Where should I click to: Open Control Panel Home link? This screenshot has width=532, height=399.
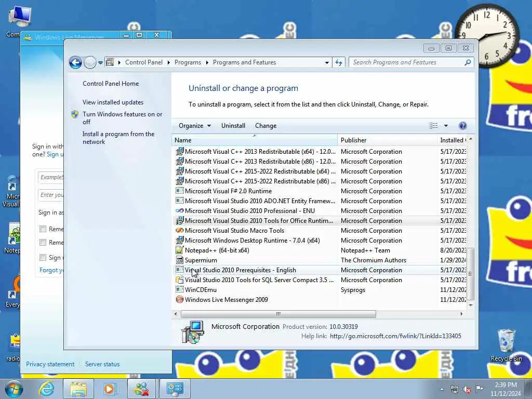point(111,84)
